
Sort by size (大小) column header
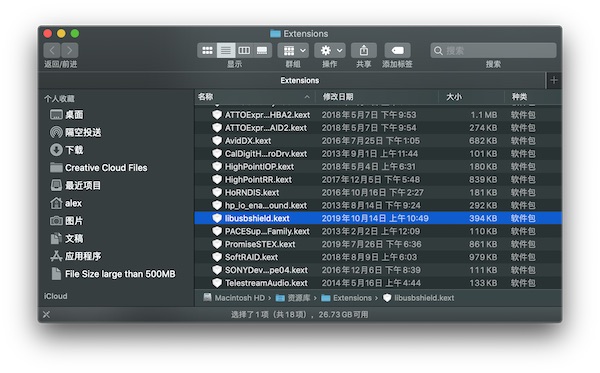(x=471, y=97)
